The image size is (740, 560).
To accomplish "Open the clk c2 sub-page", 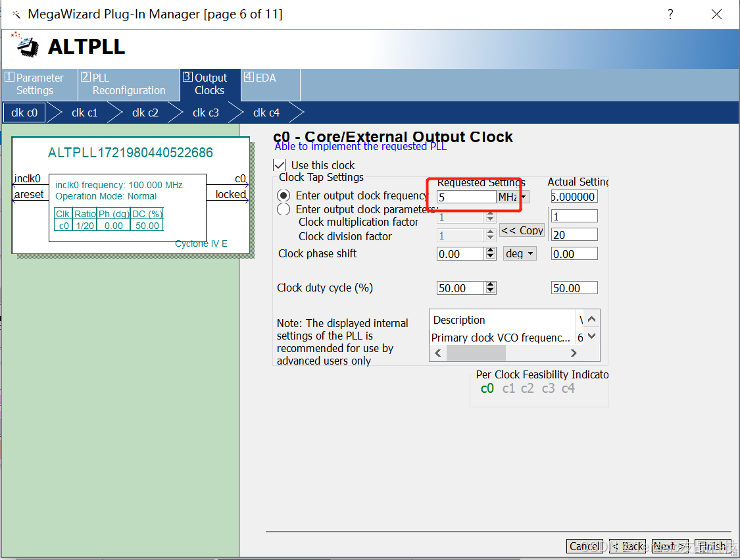I will (x=145, y=113).
